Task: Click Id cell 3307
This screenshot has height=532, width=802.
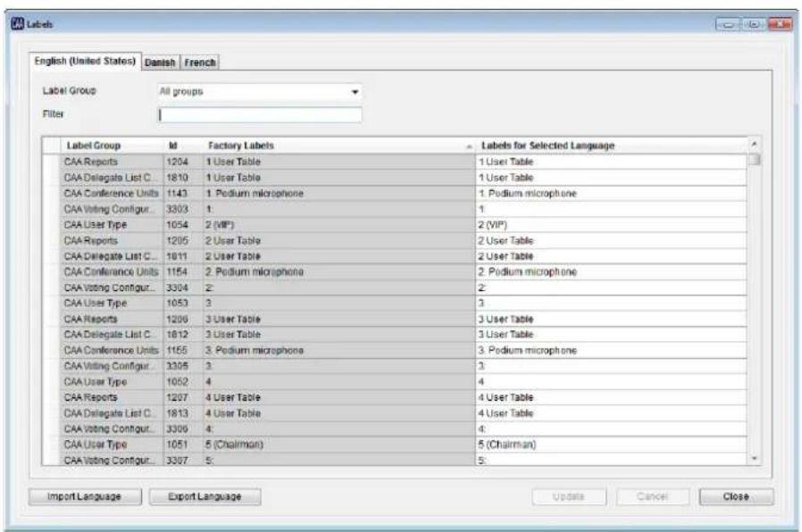Action: (183, 460)
